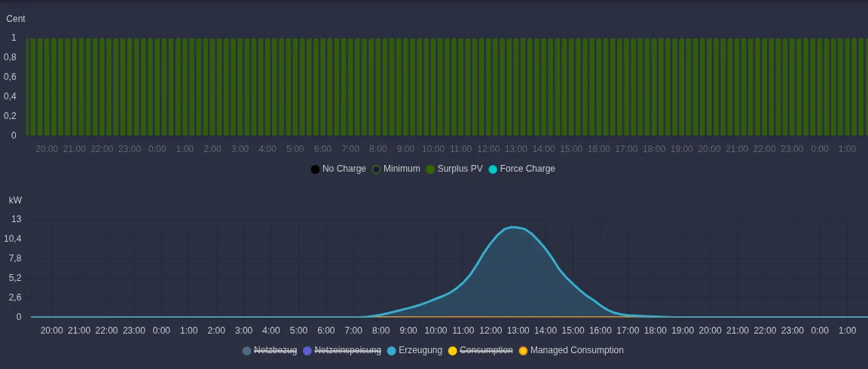
Task: Click the Cent axis unit label
Action: 16,19
